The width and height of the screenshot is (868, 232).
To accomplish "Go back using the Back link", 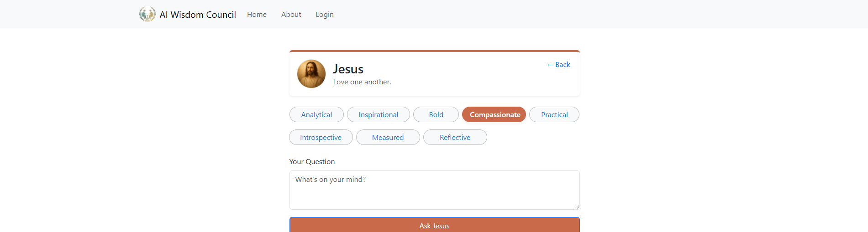I will click(x=558, y=65).
